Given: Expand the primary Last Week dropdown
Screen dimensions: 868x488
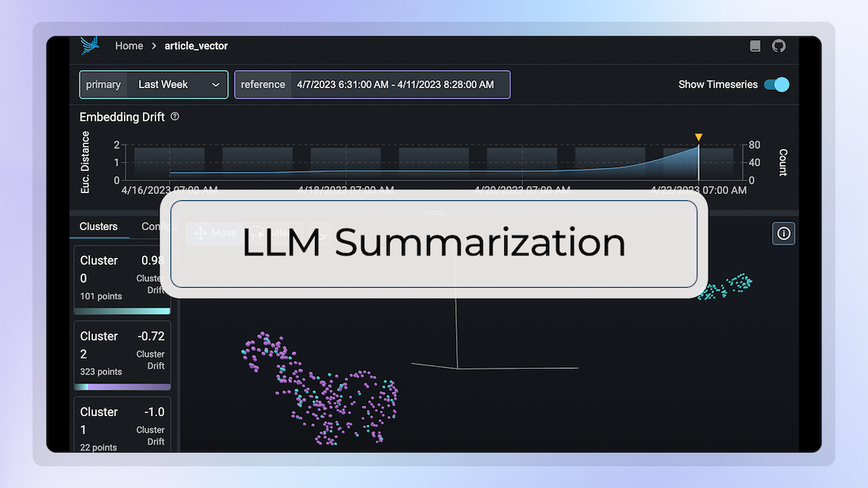Looking at the screenshot, I should (154, 84).
